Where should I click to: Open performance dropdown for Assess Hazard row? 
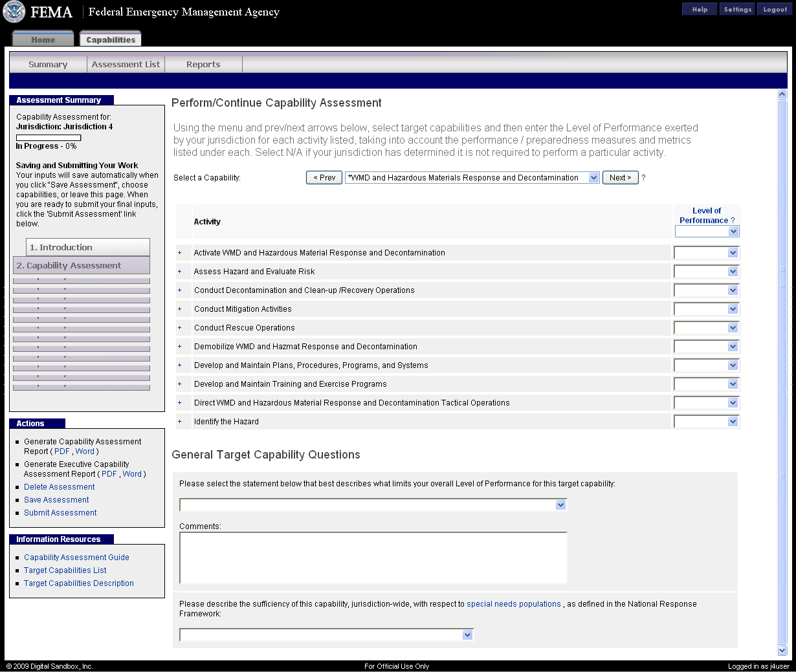click(x=706, y=272)
